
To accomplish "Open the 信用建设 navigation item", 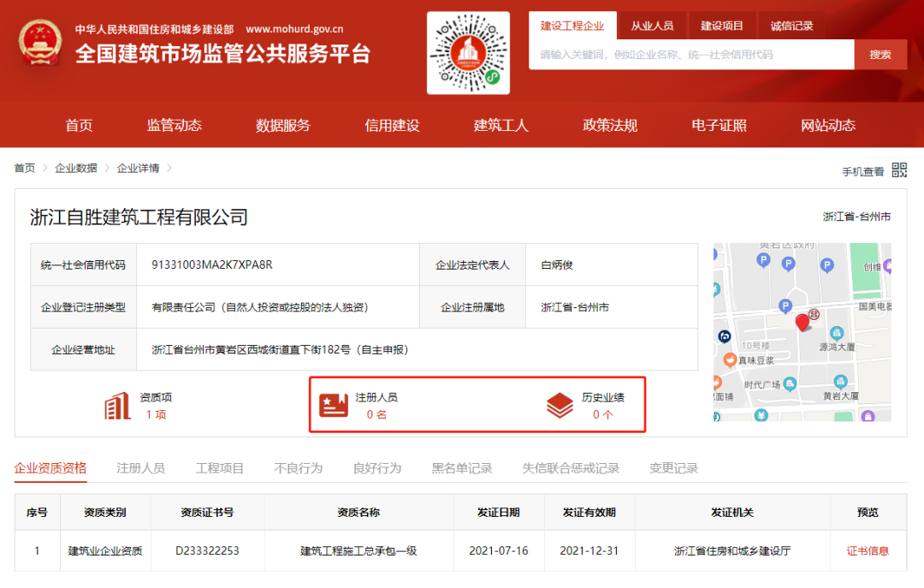I will [392, 125].
